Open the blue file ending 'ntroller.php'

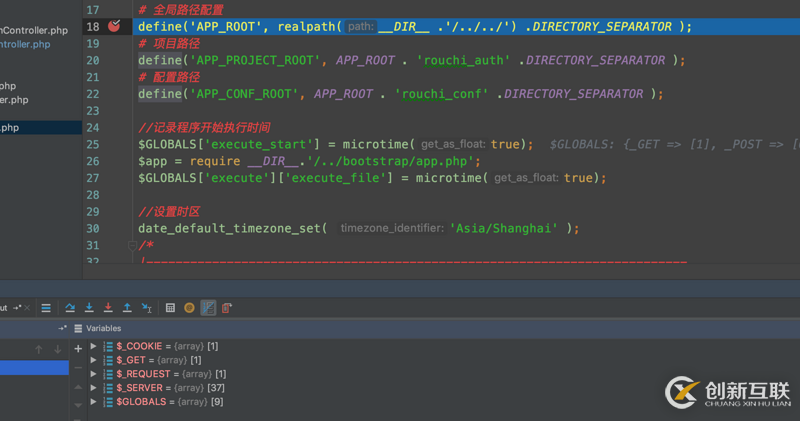(x=25, y=44)
